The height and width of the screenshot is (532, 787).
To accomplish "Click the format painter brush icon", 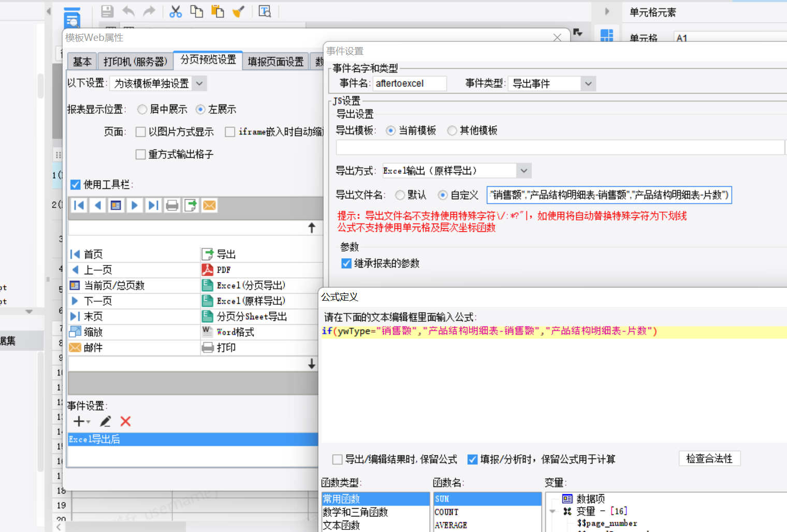I will [238, 11].
